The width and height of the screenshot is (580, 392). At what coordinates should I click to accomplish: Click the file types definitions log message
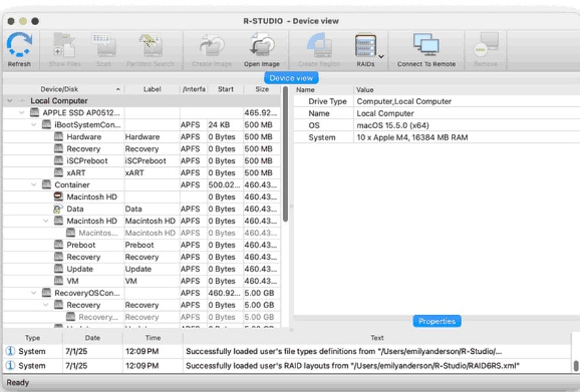(x=344, y=351)
